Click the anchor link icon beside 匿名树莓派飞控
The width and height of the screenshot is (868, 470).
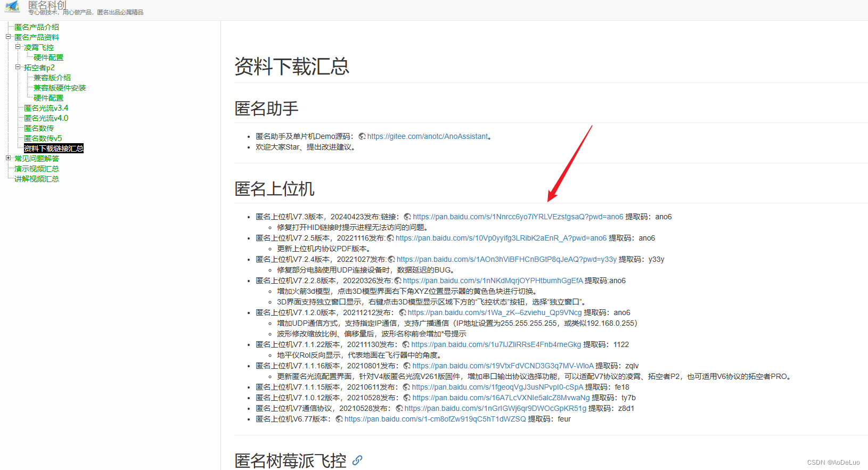[x=357, y=460]
